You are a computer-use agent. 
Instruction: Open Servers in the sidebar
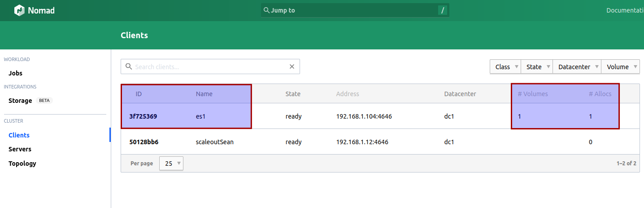click(x=20, y=149)
